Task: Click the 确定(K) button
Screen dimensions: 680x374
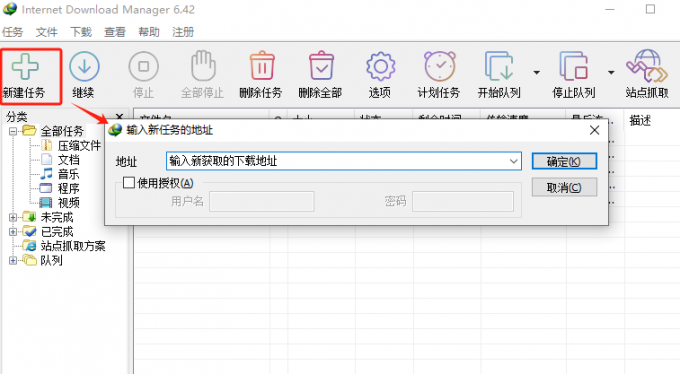Action: 564,161
